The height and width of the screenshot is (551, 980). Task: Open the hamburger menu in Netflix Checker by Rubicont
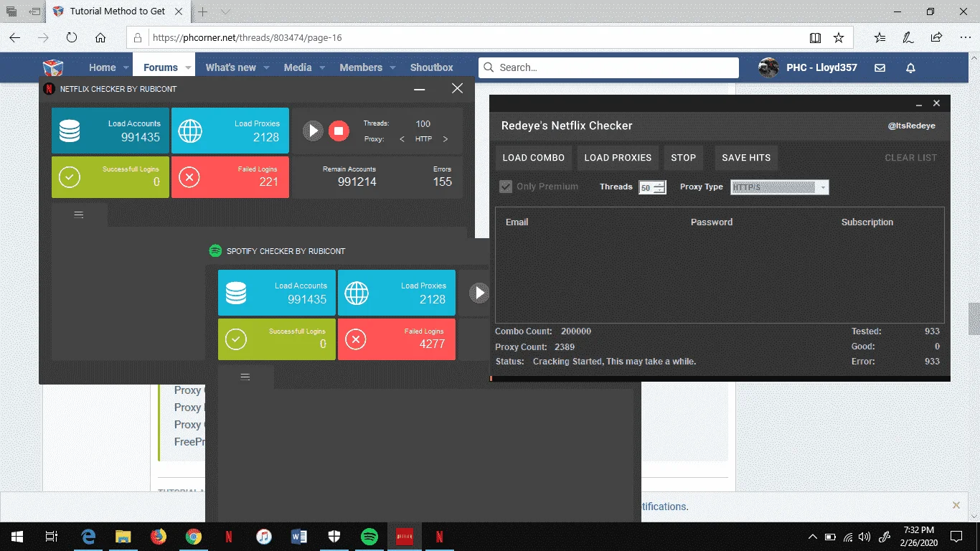point(79,215)
